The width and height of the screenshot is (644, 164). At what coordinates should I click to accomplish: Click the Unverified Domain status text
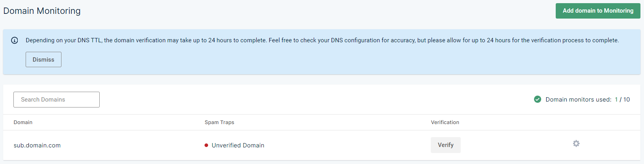tap(238, 145)
